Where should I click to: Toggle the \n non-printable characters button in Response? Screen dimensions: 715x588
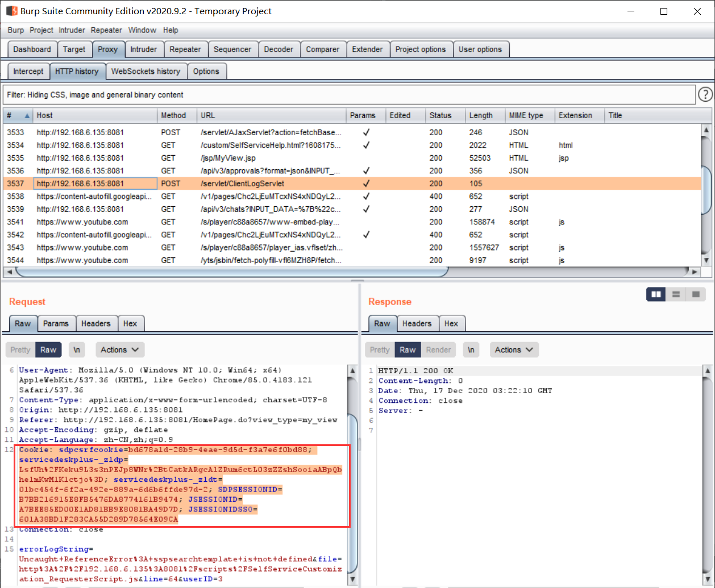[471, 350]
